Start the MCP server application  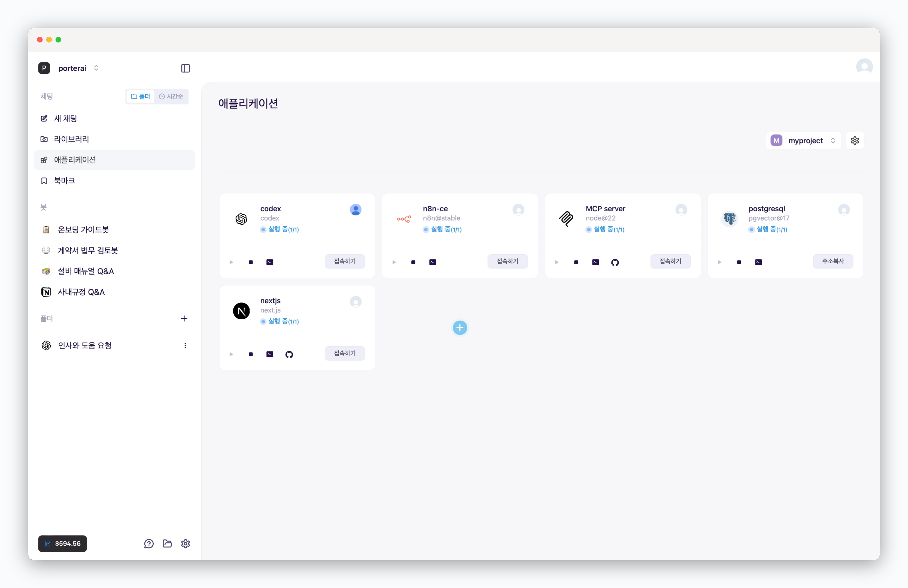click(x=557, y=262)
